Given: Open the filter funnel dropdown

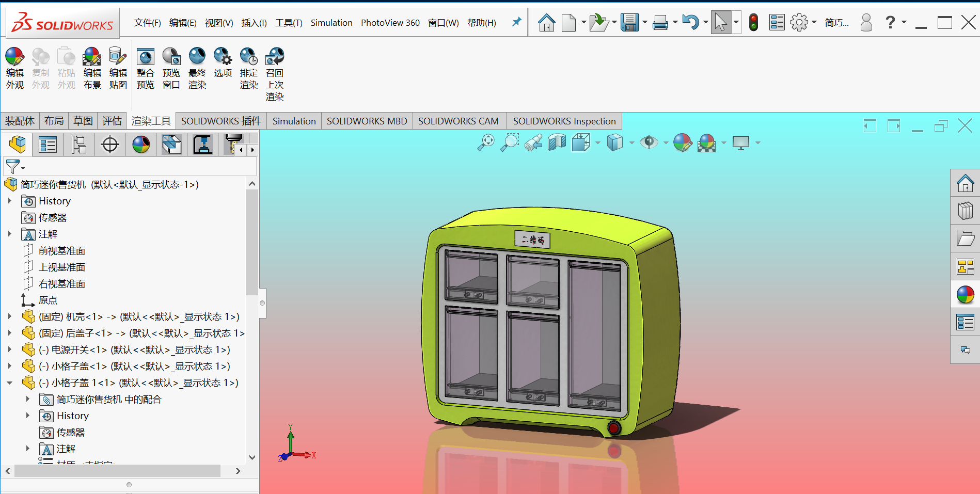Looking at the screenshot, I should (x=14, y=167).
